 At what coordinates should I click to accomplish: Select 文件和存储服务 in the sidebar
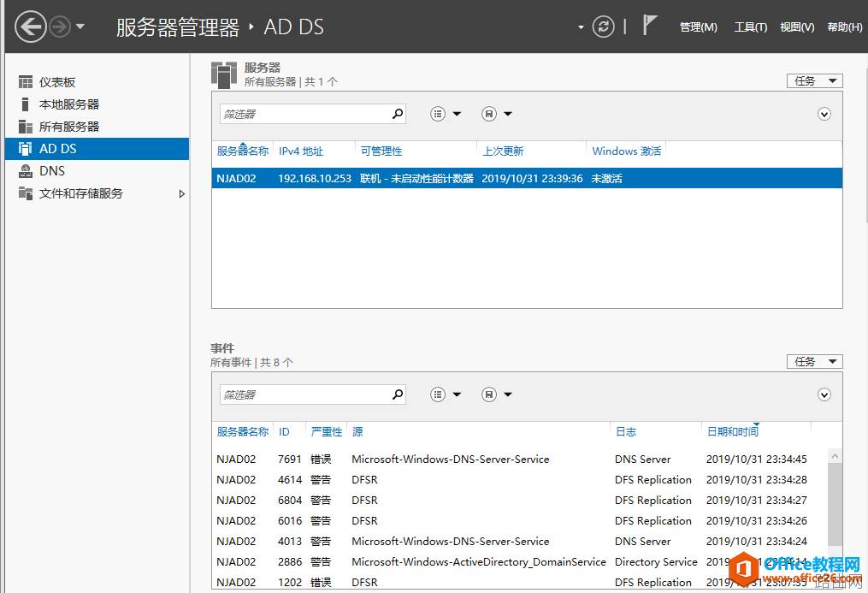[x=97, y=193]
